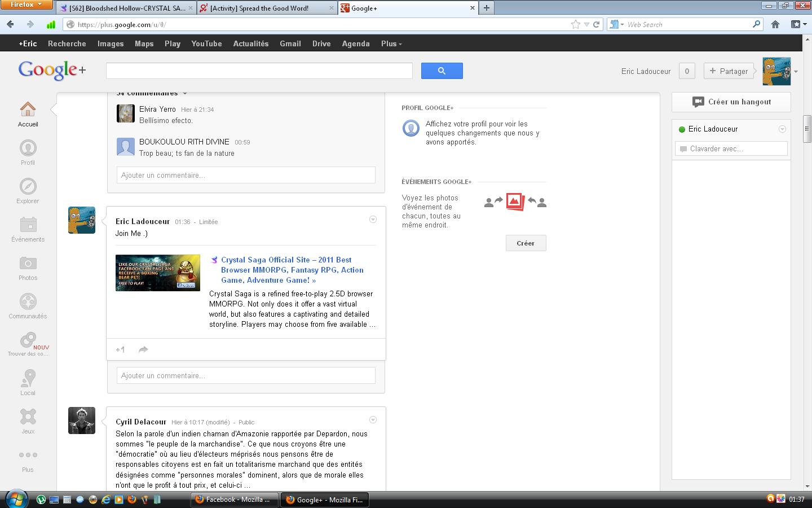Open the Explorer compass icon

(28, 187)
